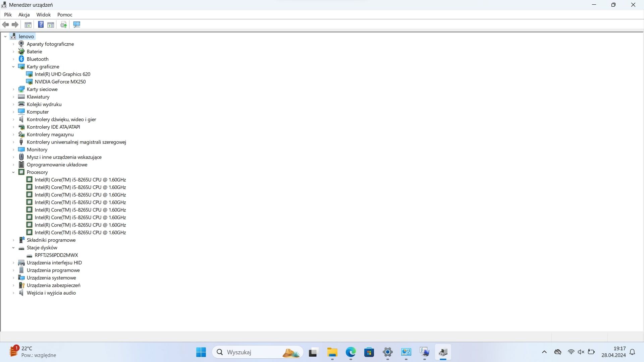Click the Oprogramowanie układowe chip icon
Screen dimensions: 644x362
tap(21, 165)
